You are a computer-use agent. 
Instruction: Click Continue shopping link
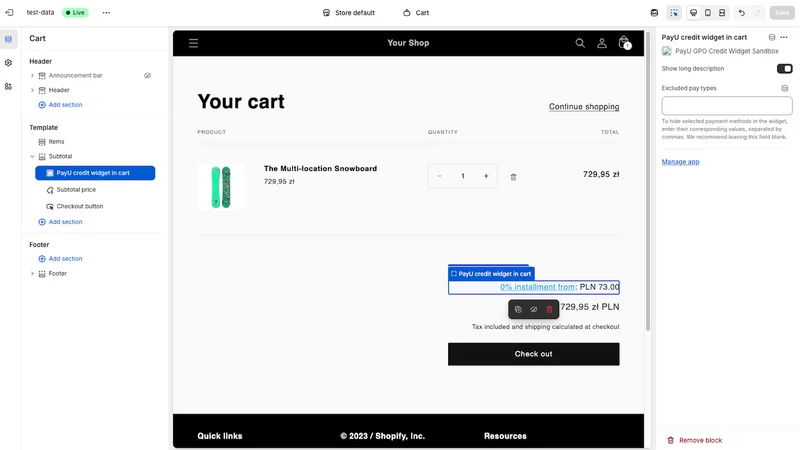pos(584,107)
